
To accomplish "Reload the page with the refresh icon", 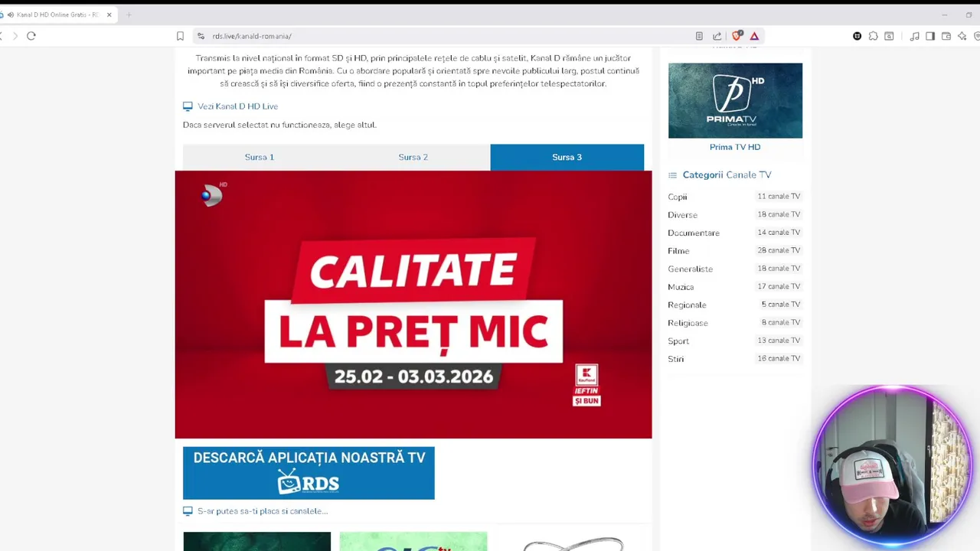I will point(31,36).
